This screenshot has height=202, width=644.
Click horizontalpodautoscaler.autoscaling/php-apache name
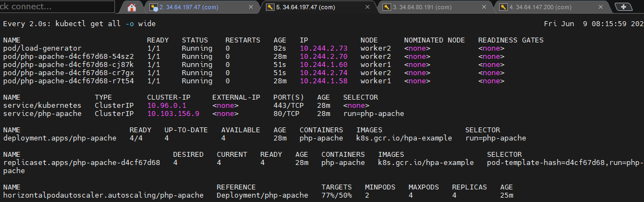click(x=103, y=195)
